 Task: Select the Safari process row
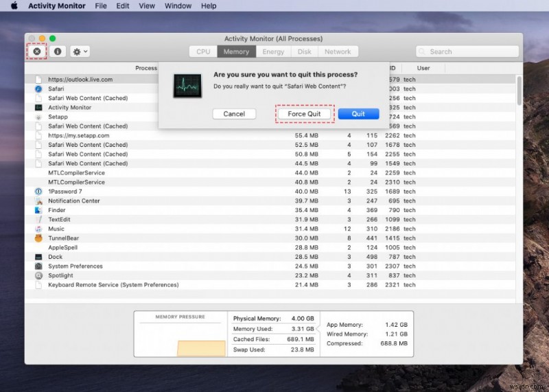[270, 89]
